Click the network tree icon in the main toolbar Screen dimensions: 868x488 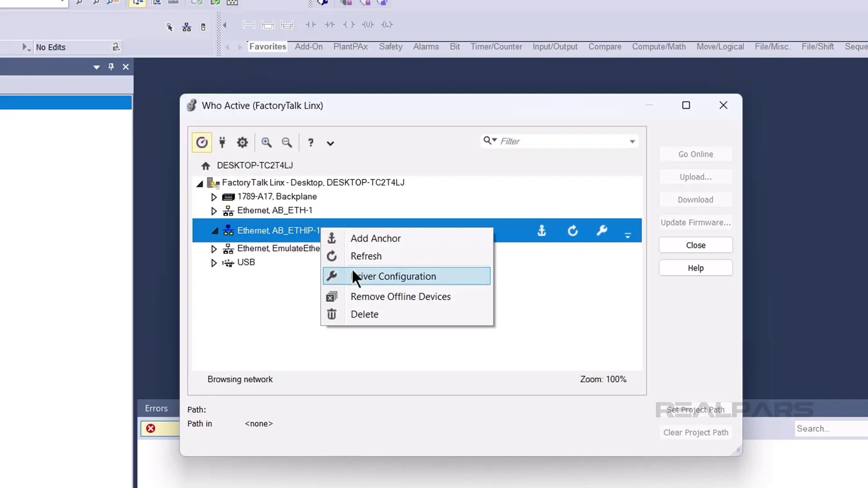click(187, 27)
